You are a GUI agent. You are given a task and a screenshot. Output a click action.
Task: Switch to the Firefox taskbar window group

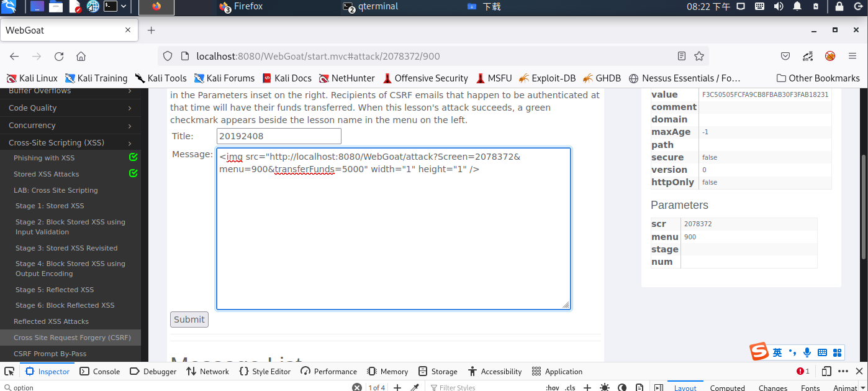241,7
